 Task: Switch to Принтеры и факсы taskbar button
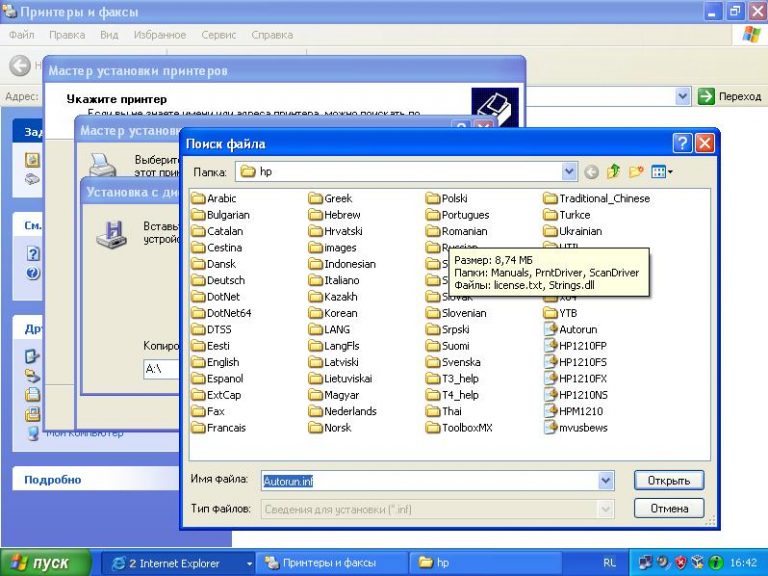tap(332, 563)
